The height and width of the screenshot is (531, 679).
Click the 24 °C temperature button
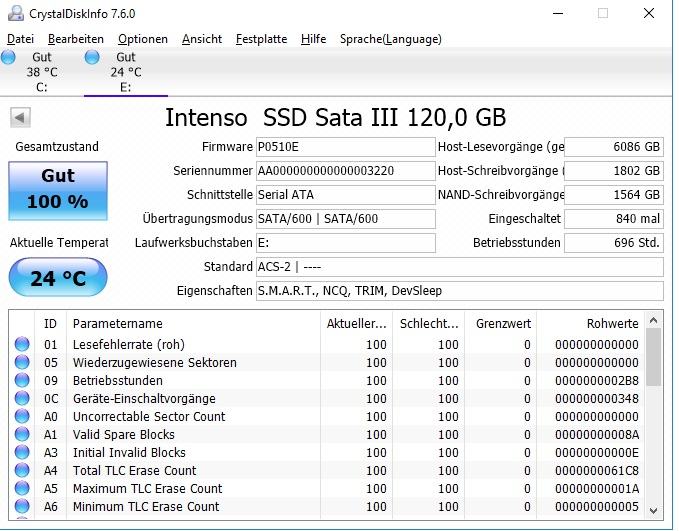click(x=58, y=278)
